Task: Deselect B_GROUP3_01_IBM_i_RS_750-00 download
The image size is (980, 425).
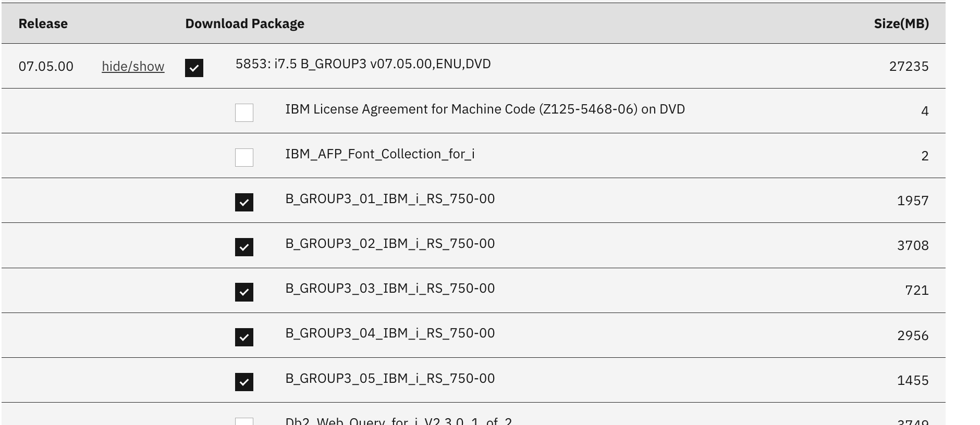Action: [243, 203]
